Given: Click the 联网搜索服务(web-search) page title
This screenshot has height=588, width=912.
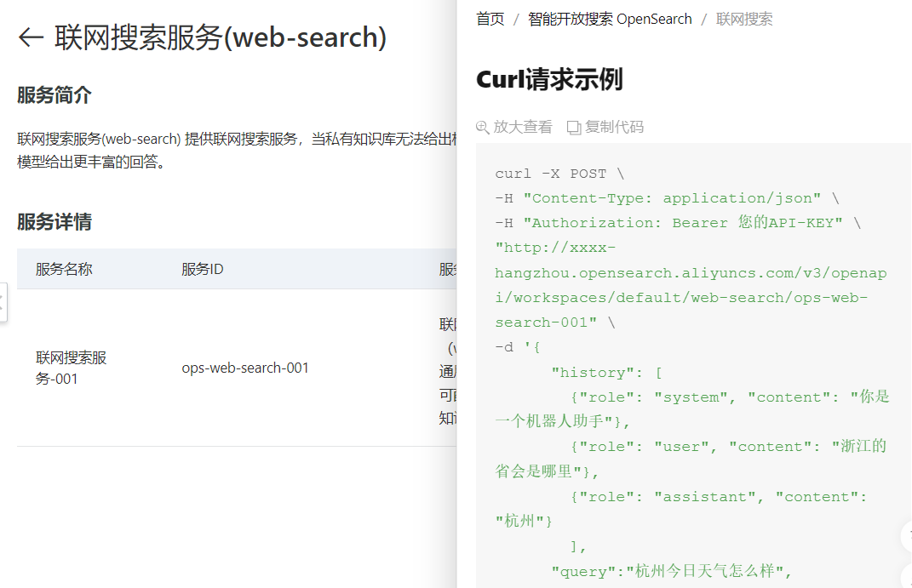Looking at the screenshot, I should pos(221,37).
